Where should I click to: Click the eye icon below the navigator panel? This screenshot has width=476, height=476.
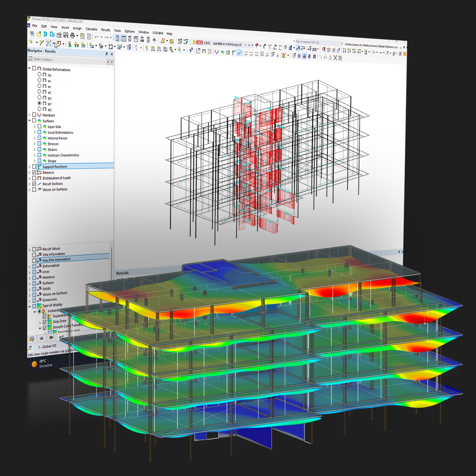tap(41, 338)
